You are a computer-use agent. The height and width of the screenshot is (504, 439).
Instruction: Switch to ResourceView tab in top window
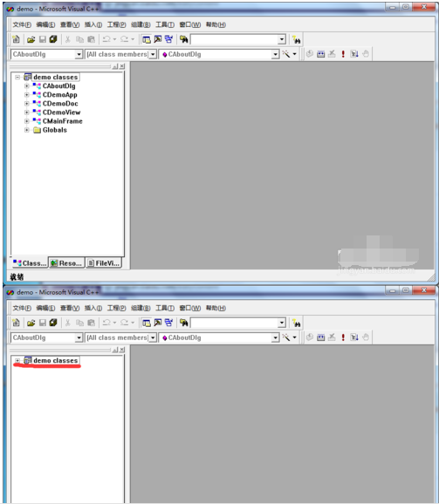pyautogui.click(x=66, y=263)
